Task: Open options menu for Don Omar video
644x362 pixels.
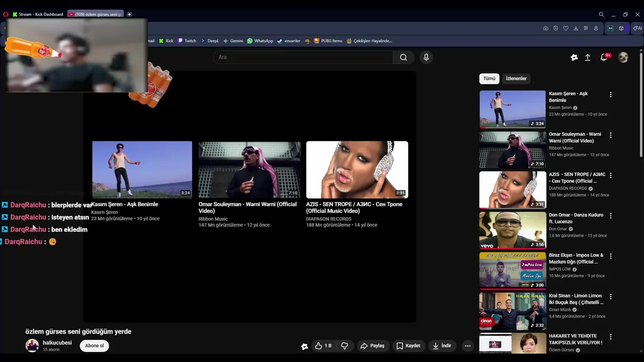Action: [611, 216]
